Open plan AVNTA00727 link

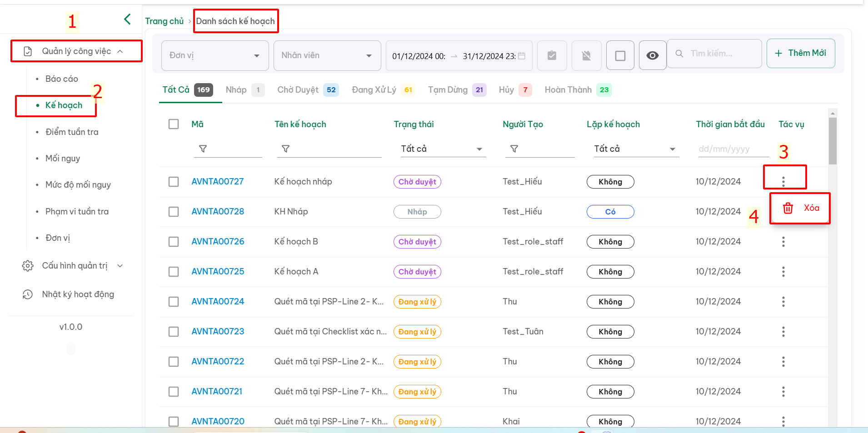[218, 182]
